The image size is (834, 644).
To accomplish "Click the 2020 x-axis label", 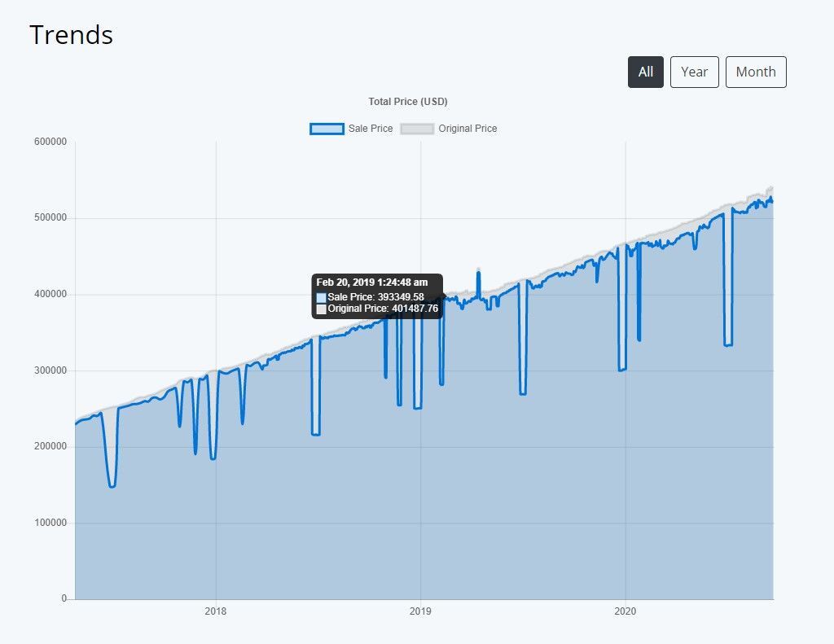I will (x=625, y=611).
